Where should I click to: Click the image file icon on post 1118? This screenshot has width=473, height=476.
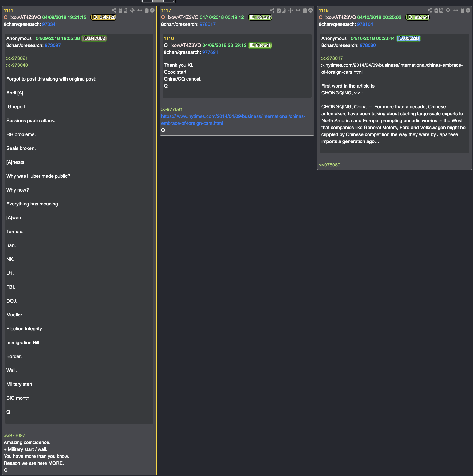(441, 10)
